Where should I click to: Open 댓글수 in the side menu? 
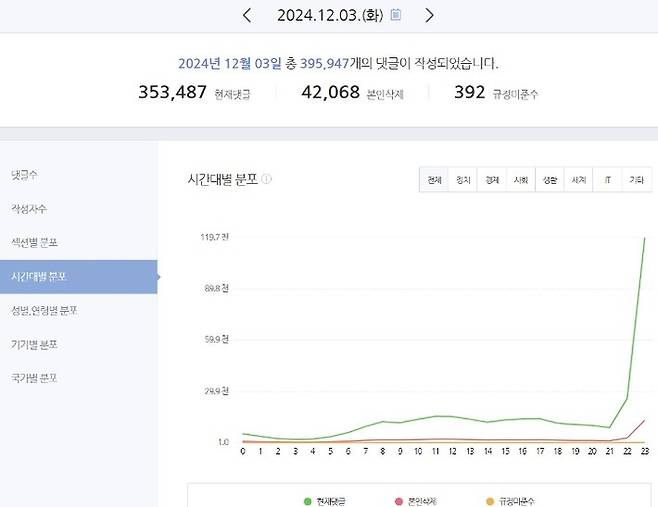pyautogui.click(x=24, y=175)
